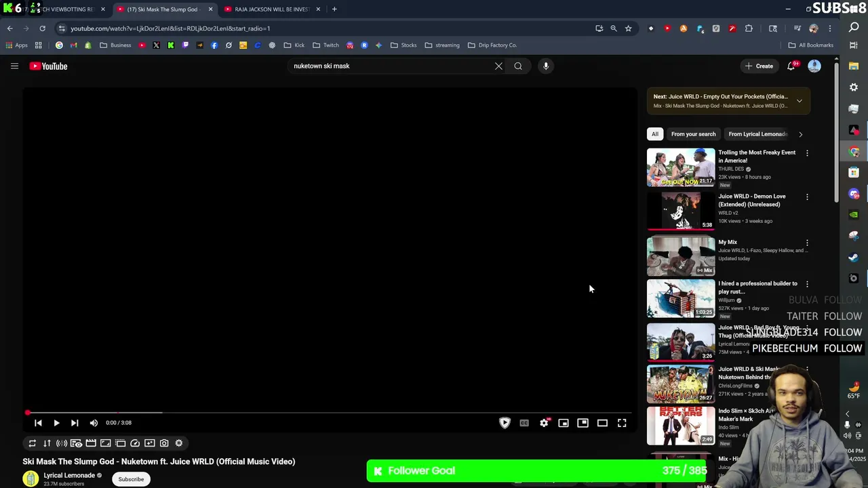Take a screenshot with camera icon
Viewport: 868px width, 488px height.
click(x=164, y=443)
